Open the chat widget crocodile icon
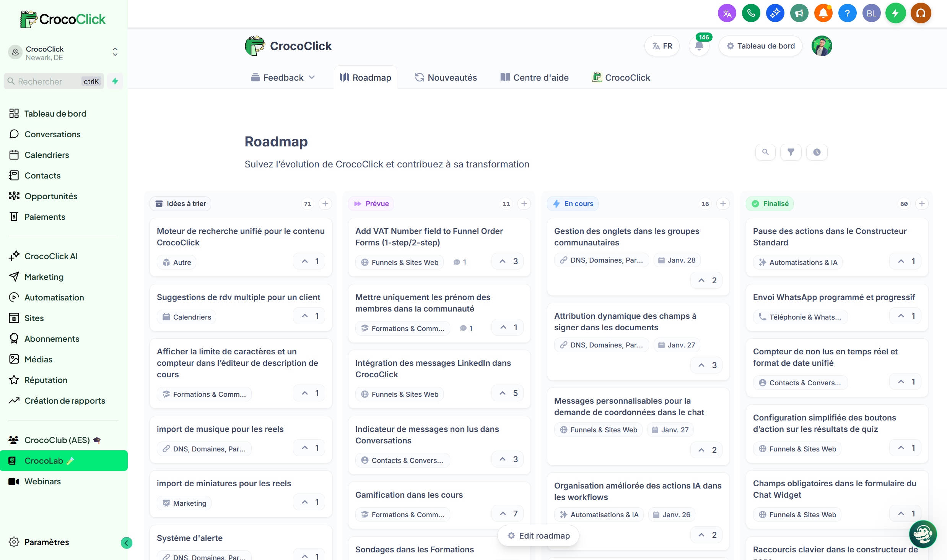Screen dimensions: 947x560 (923, 534)
